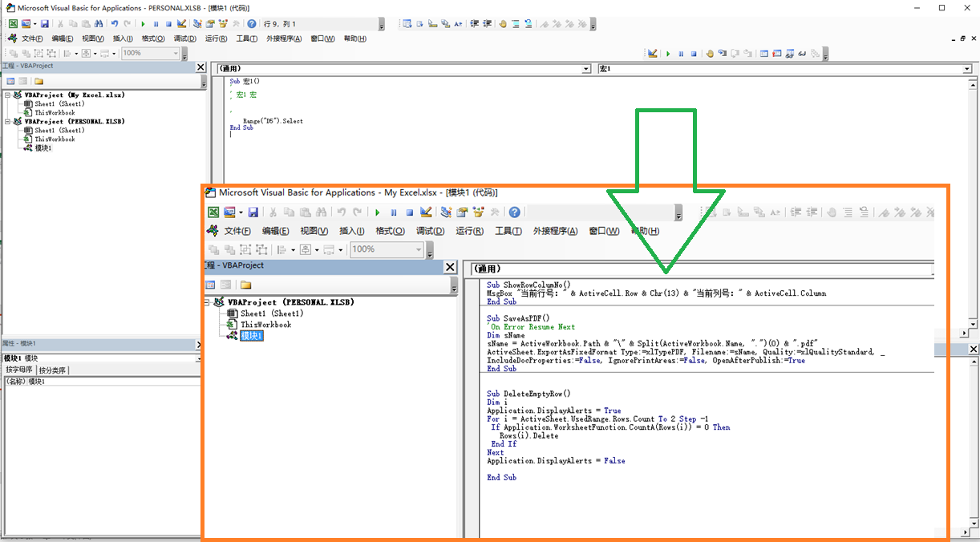Click Reset stop icon in PERSONAL.XLSB standard toolbar

[168, 24]
